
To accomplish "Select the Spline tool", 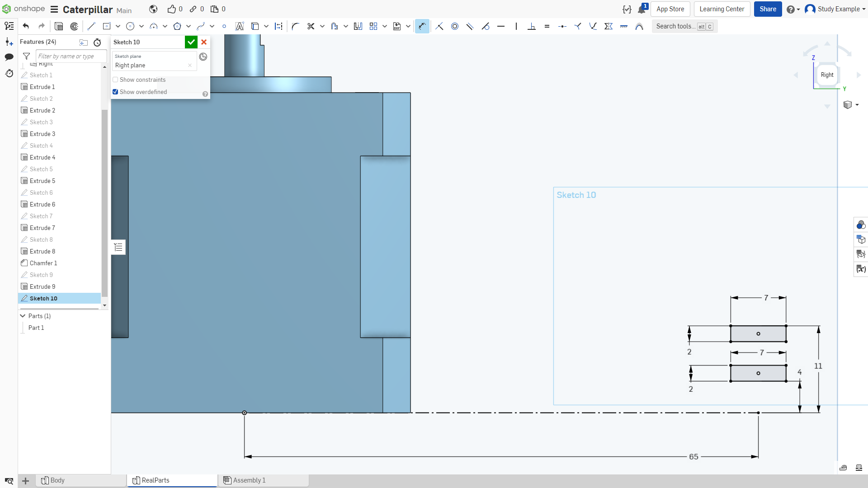I will tap(201, 26).
